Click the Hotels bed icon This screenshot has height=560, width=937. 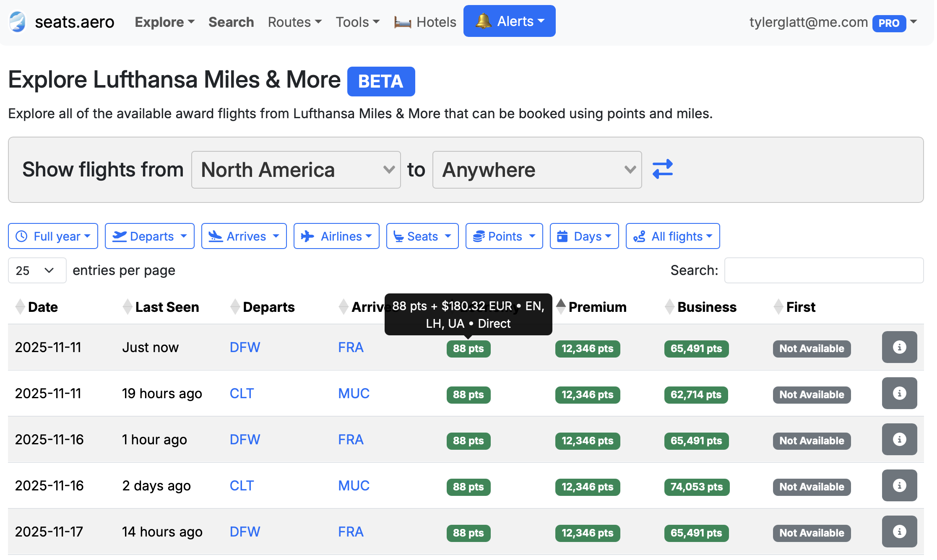coord(402,21)
